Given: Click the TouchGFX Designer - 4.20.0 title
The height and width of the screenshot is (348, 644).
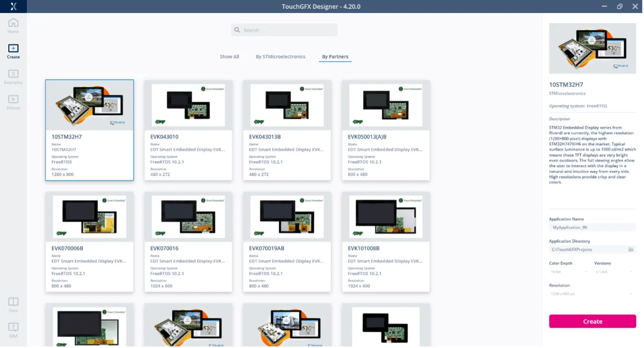Looking at the screenshot, I should 321,6.
